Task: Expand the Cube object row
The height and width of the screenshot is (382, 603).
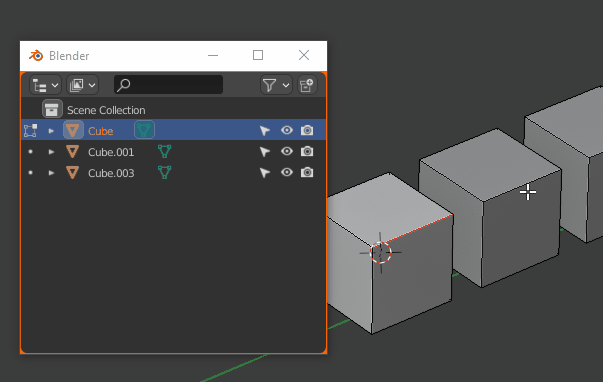Action: (x=51, y=131)
